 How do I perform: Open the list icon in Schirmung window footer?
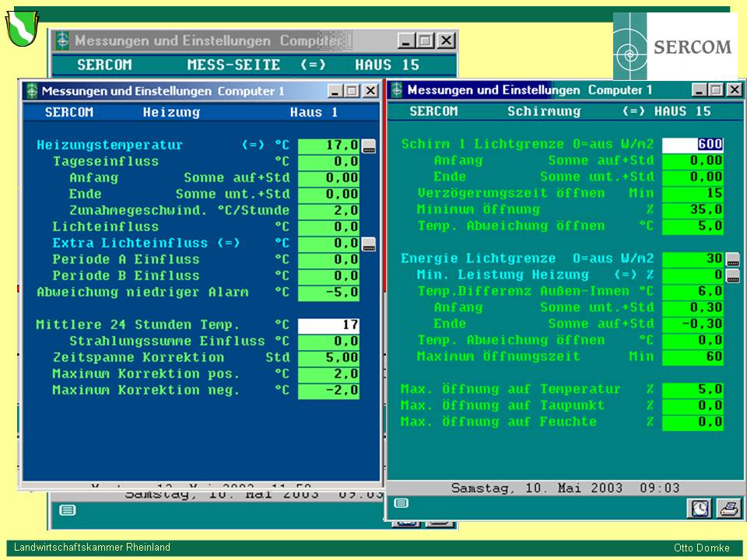tap(402, 503)
